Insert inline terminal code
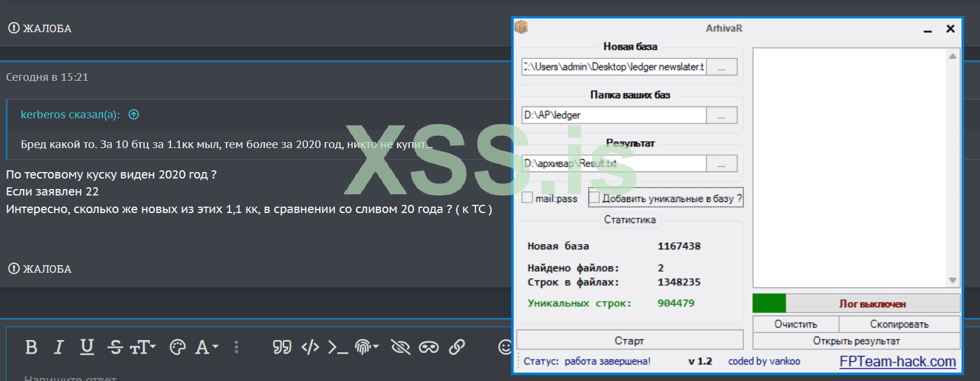This screenshot has width=980, height=381. (x=338, y=347)
